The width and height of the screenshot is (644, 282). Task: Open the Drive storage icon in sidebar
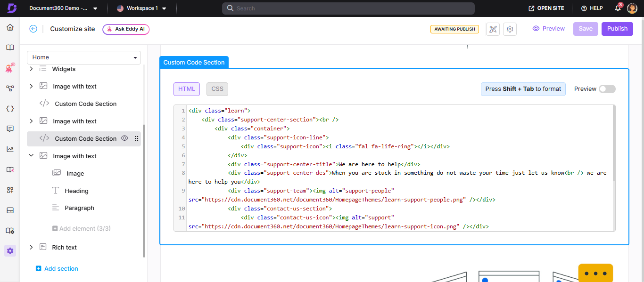pyautogui.click(x=10, y=210)
